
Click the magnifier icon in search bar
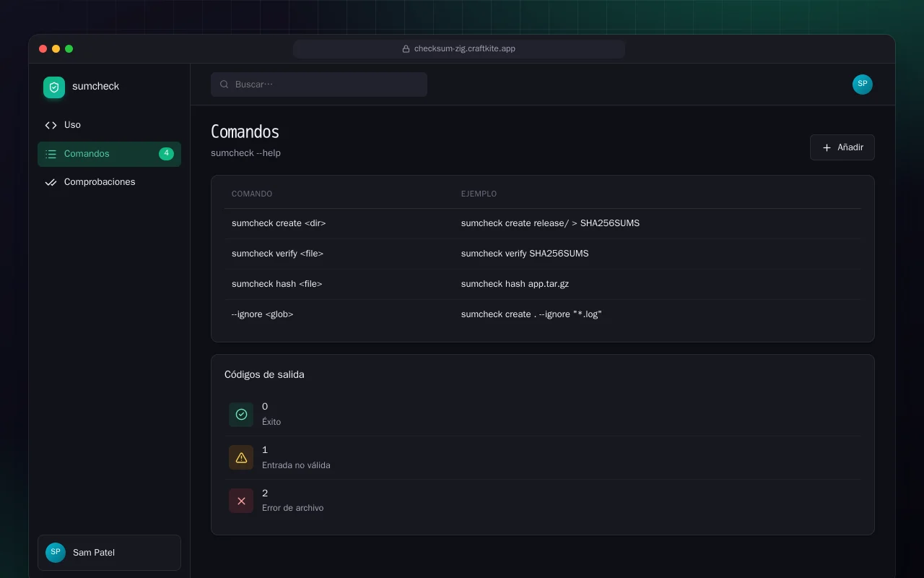click(x=225, y=85)
